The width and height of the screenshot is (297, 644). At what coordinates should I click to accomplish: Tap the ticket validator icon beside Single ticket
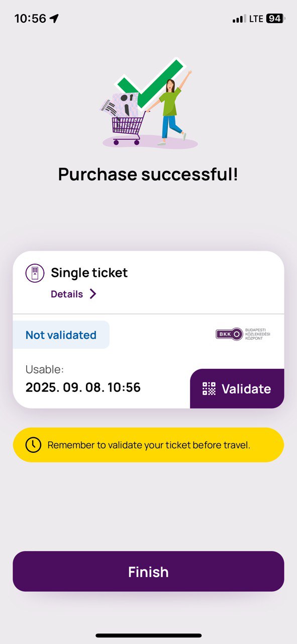click(35, 273)
